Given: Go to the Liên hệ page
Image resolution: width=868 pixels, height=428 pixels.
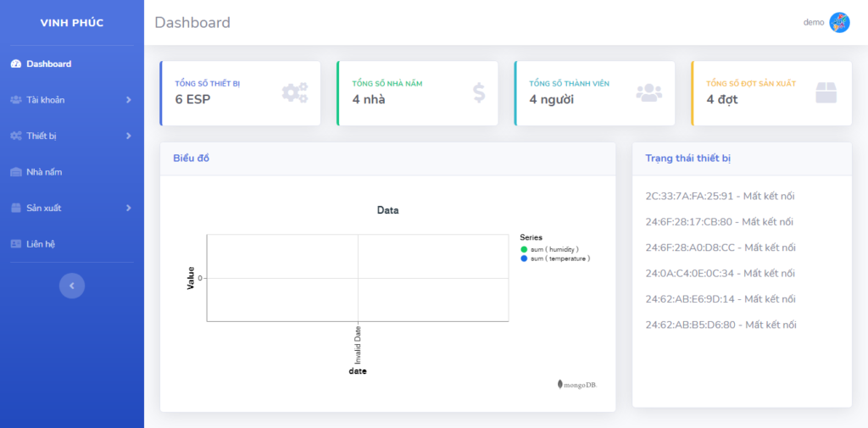Looking at the screenshot, I should coord(41,244).
